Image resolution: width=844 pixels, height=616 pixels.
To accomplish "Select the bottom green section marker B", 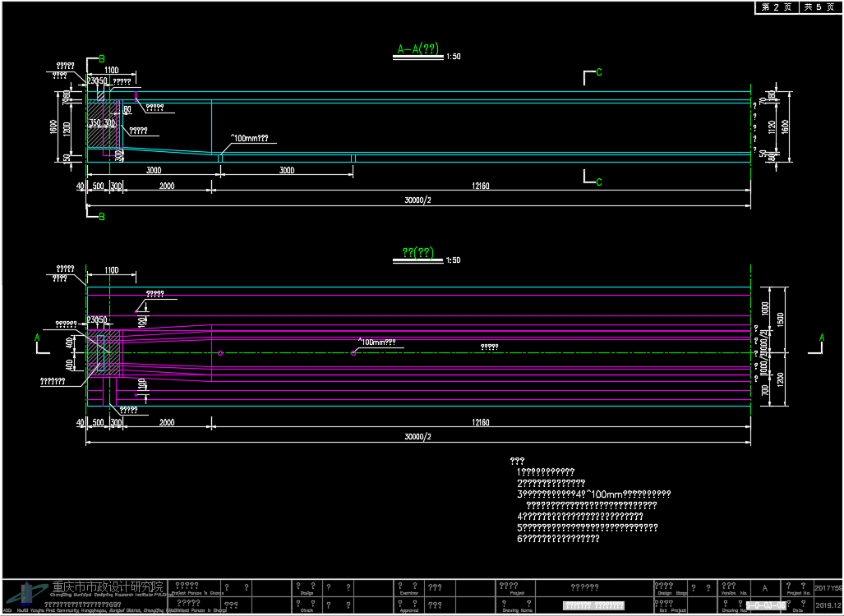I will click(101, 217).
